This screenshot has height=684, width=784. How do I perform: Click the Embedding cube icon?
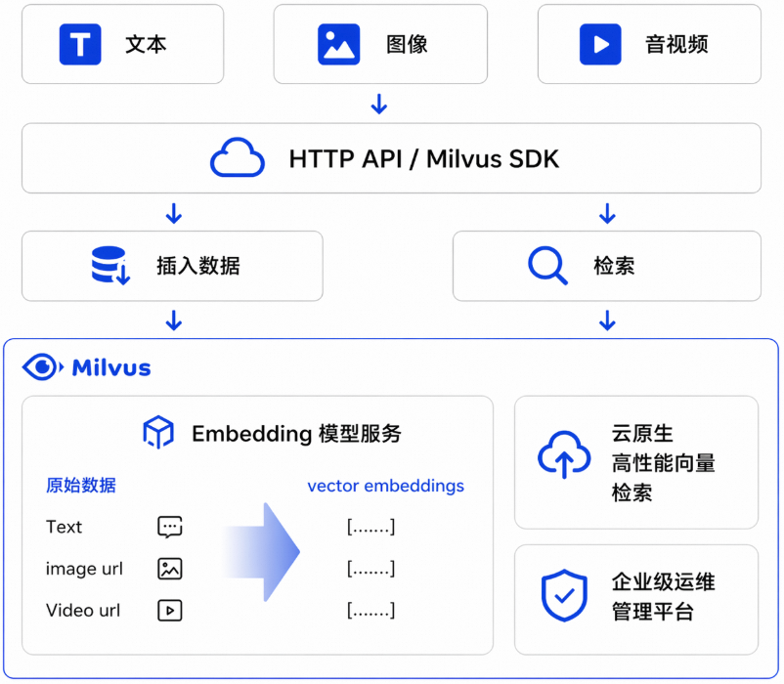point(158,432)
